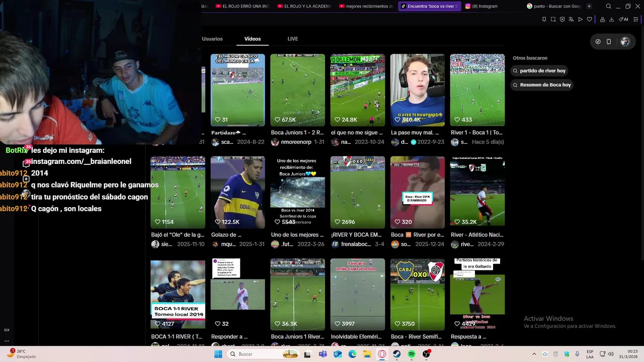Viewport: 644px width, 362px height.
Task: Open Microsoft Edge from the taskbar
Action: click(x=352, y=354)
